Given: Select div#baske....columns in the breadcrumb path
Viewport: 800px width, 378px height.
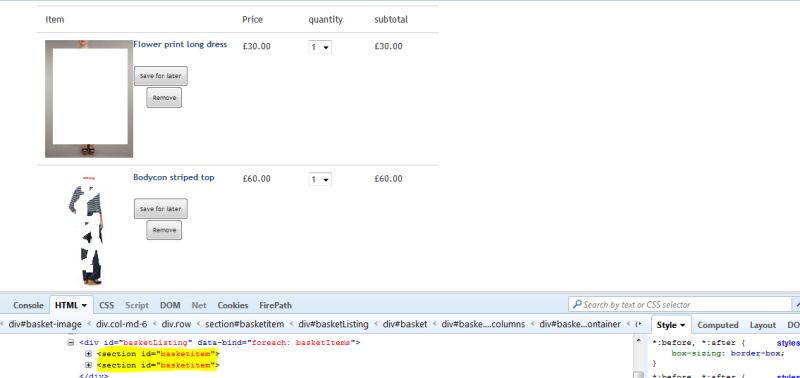Looking at the screenshot, I should tap(483, 324).
